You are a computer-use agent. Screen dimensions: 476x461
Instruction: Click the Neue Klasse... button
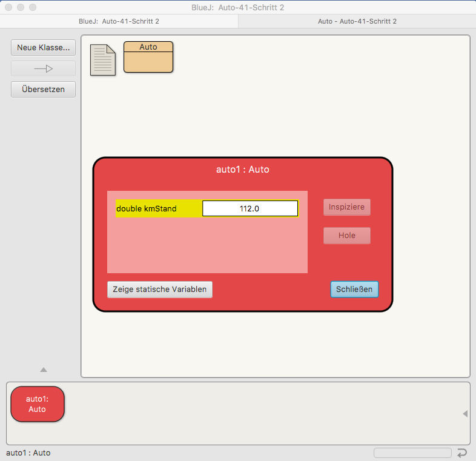[43, 47]
